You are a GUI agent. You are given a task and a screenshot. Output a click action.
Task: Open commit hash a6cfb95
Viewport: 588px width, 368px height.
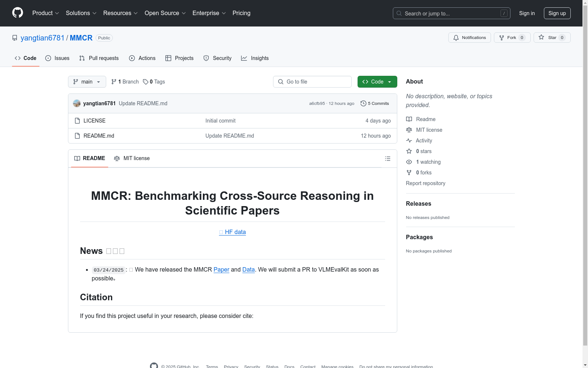point(317,103)
